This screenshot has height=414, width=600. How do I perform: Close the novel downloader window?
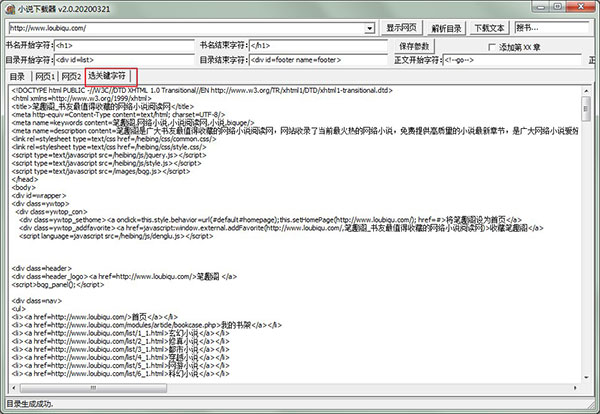(x=581, y=7)
